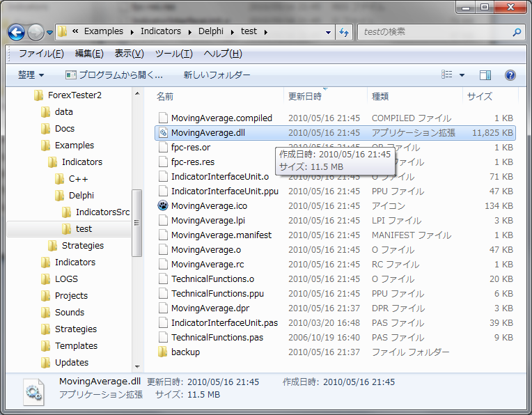The image size is (532, 415).
Task: Open the ファイル(F) menu
Action: [41, 54]
